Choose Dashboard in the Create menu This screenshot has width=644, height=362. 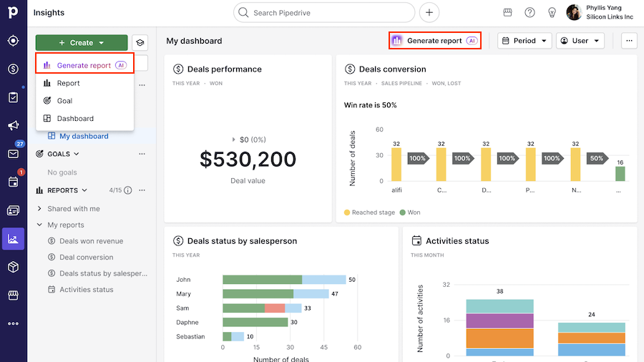pyautogui.click(x=75, y=119)
